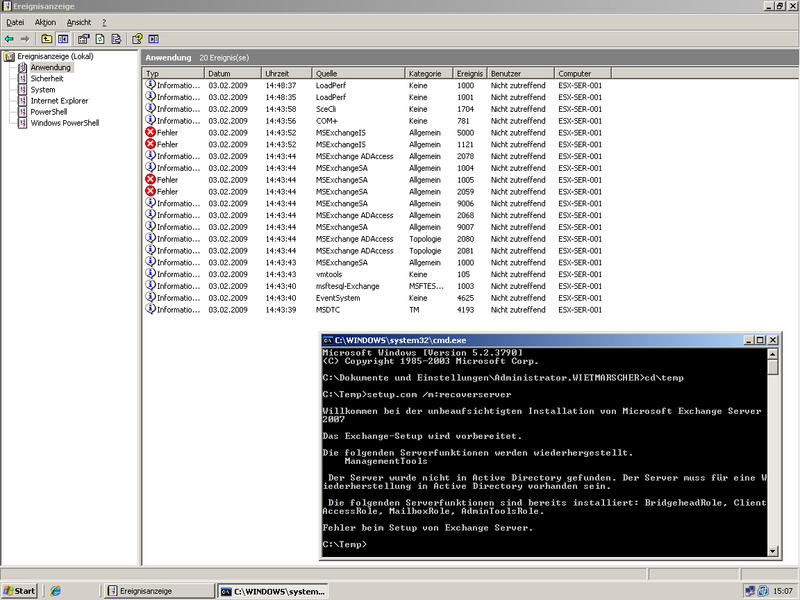Sort events by the Computer column header

tap(583, 73)
